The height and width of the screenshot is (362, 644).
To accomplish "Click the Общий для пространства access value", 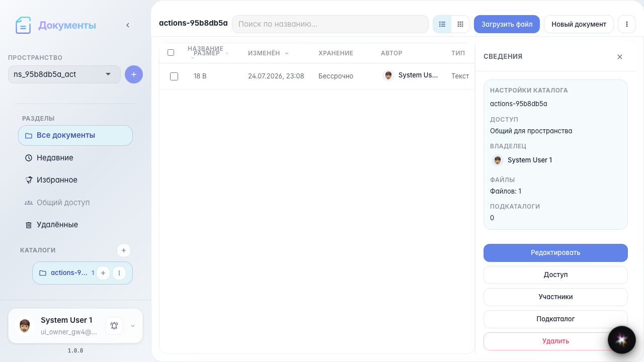I will [x=531, y=131].
